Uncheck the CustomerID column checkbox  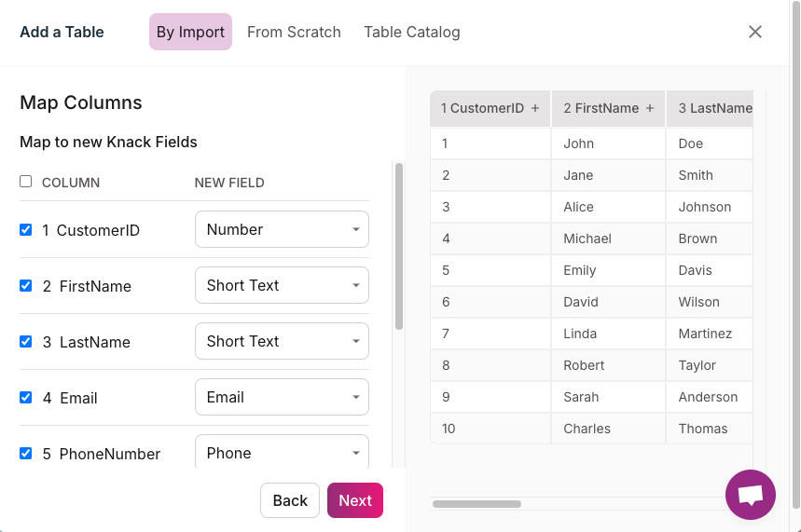tap(26, 229)
